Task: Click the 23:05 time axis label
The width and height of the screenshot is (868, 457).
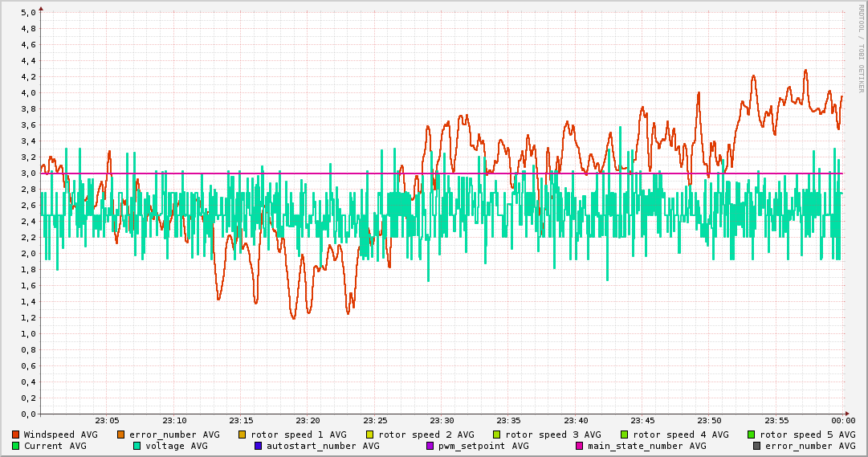Action: point(107,421)
